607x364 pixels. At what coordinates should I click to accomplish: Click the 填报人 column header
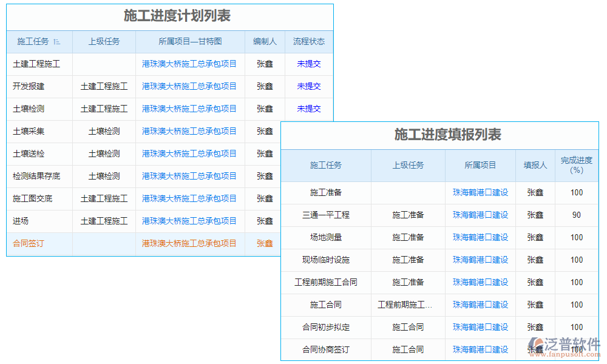click(535, 166)
